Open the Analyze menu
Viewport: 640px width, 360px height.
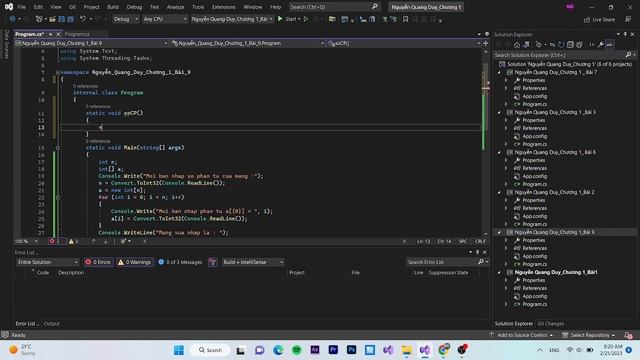(176, 7)
